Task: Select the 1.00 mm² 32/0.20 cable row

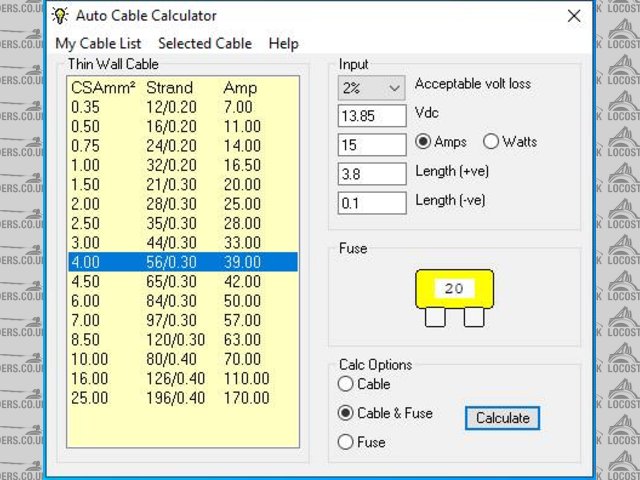Action: (183, 165)
